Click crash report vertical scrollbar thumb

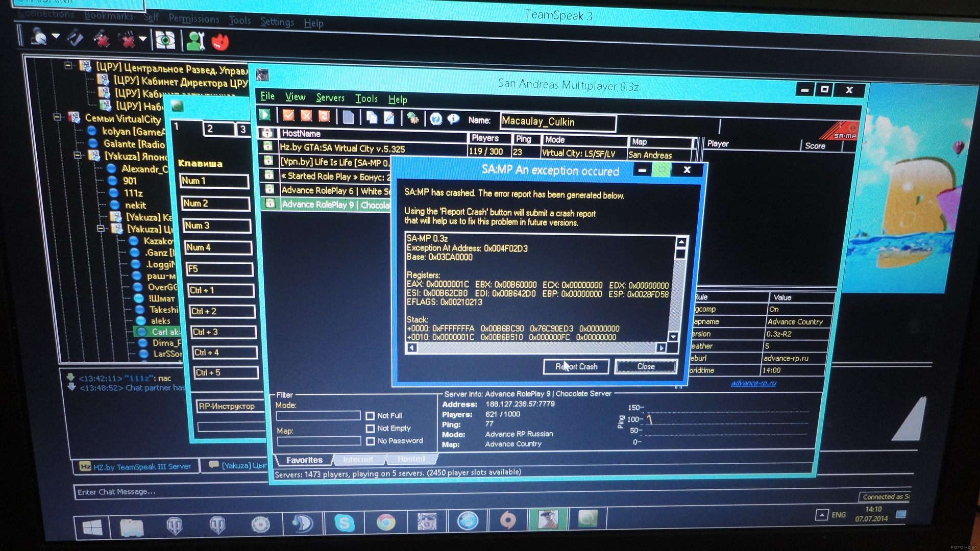pos(680,254)
